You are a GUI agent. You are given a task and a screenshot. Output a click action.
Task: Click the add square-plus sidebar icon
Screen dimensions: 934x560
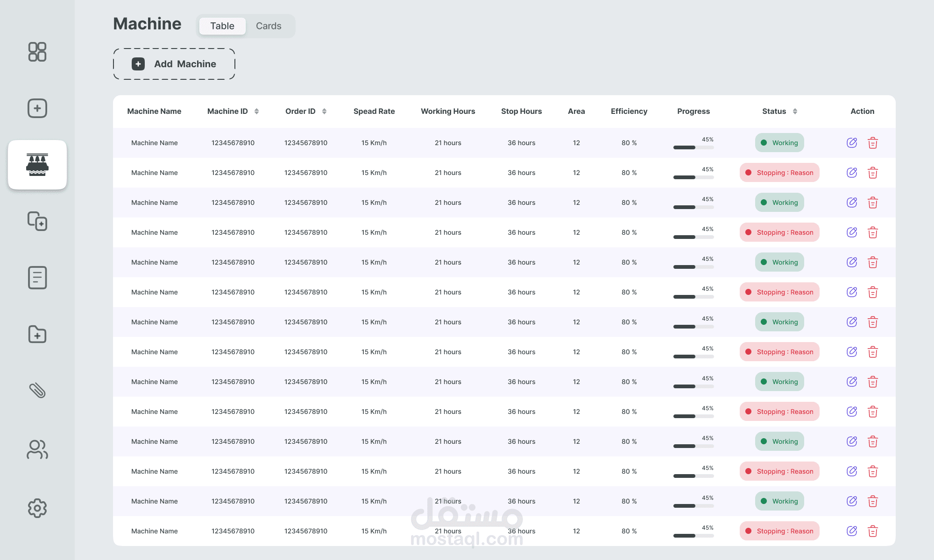37,108
